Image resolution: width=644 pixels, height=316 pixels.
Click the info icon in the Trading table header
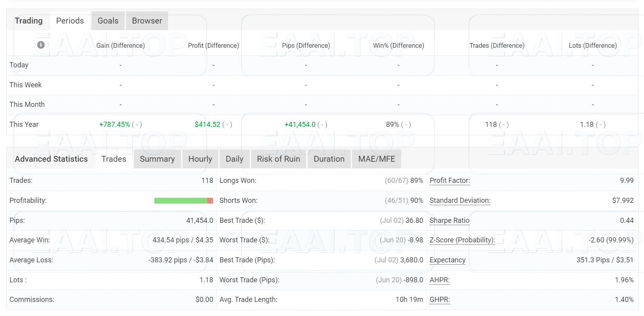click(x=41, y=45)
